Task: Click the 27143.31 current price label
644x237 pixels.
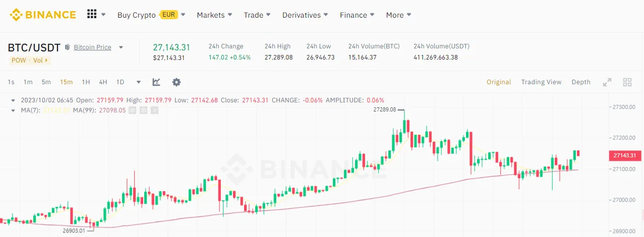Action: tap(625, 155)
